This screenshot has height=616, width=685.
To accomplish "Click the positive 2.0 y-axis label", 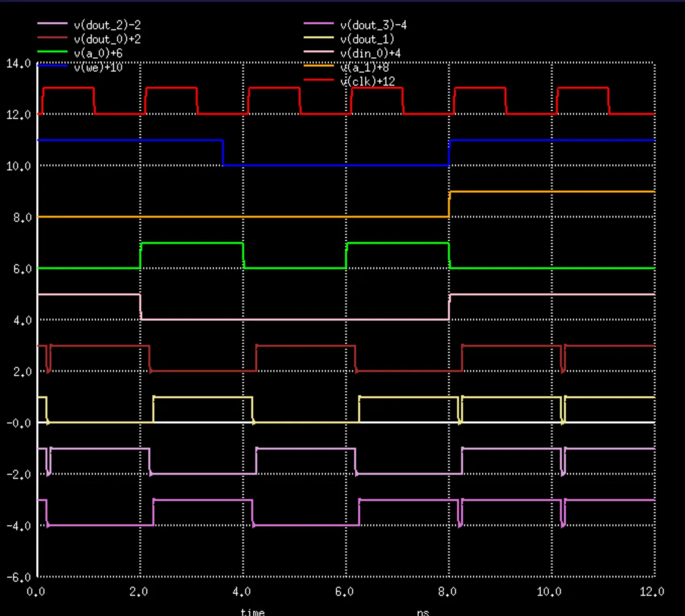I will tap(21, 371).
